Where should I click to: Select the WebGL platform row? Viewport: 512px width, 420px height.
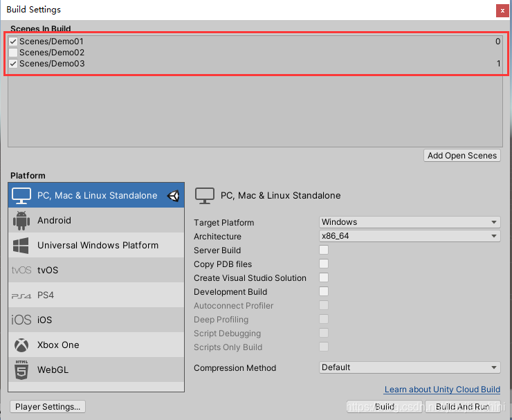[x=96, y=369]
